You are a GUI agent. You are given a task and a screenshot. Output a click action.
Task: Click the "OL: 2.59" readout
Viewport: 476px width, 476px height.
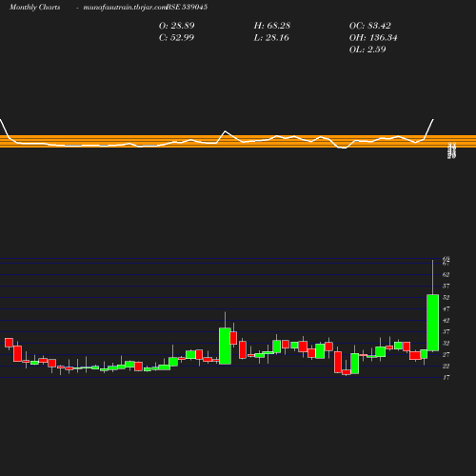coord(367,50)
